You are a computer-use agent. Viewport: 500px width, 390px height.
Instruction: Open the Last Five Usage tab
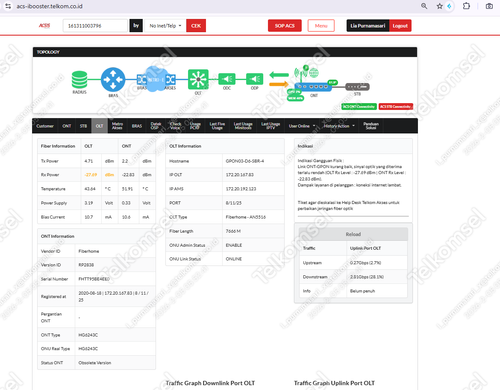[217, 126]
